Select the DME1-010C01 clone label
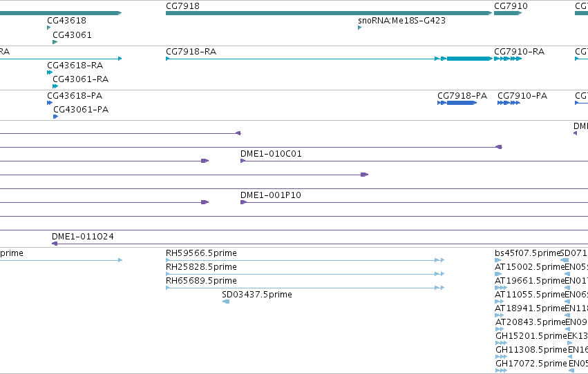Viewport: 588px width, 374px height. click(x=271, y=154)
